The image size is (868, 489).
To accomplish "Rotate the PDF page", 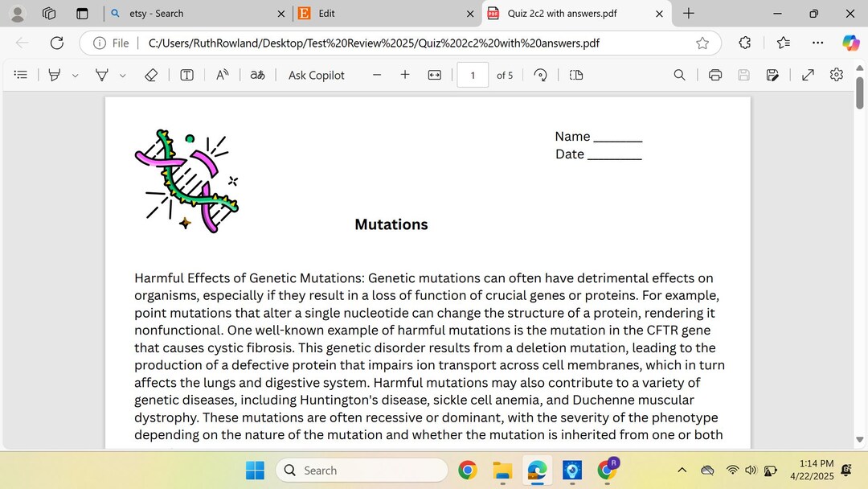I will pos(541,75).
